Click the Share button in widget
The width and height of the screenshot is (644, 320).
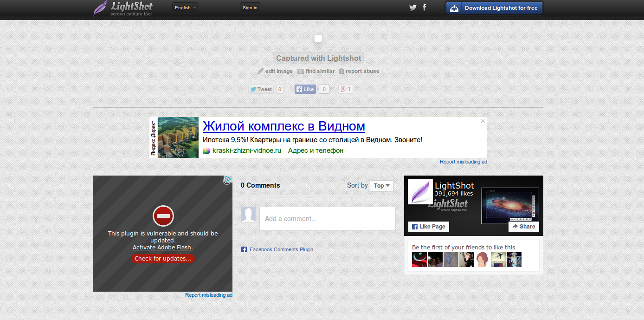point(524,227)
